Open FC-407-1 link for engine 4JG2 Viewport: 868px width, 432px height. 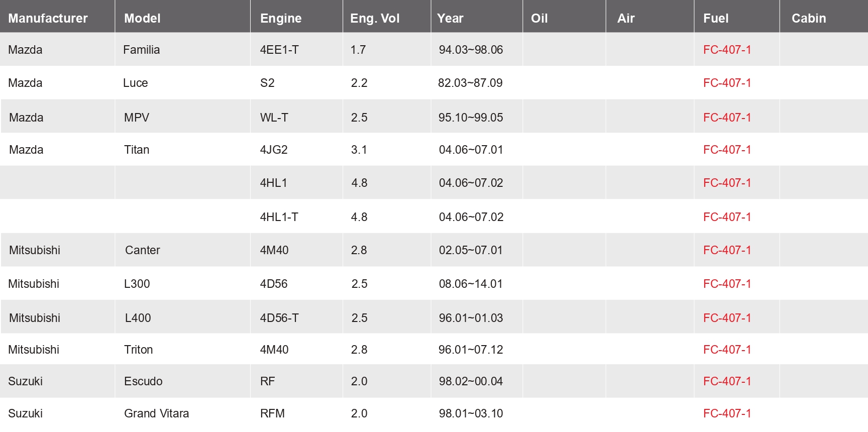[727, 150]
